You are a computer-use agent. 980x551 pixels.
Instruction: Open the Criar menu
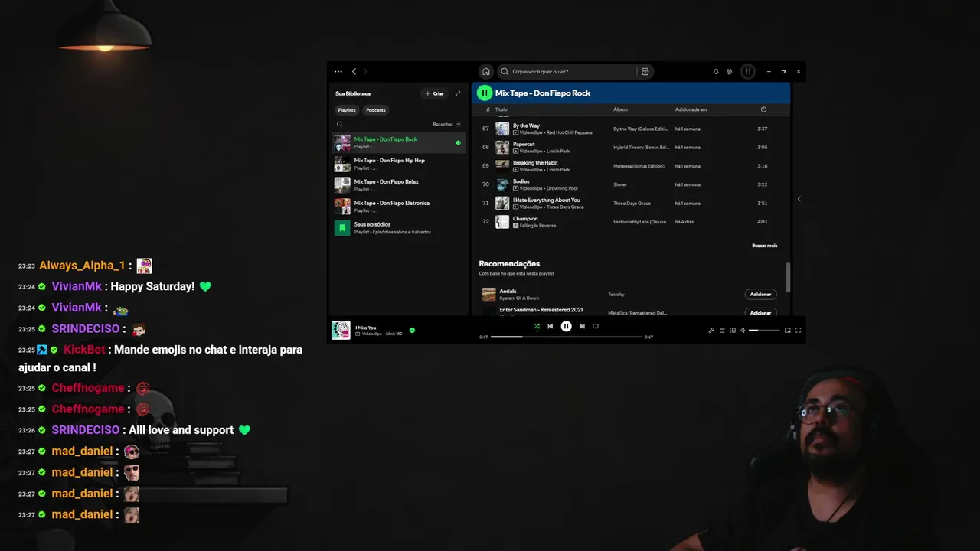click(x=434, y=93)
